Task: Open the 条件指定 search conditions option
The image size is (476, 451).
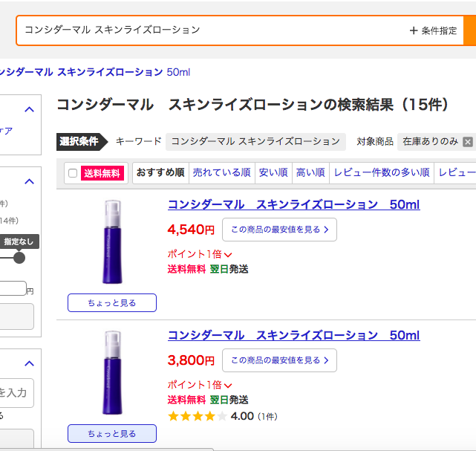Action: click(x=433, y=30)
